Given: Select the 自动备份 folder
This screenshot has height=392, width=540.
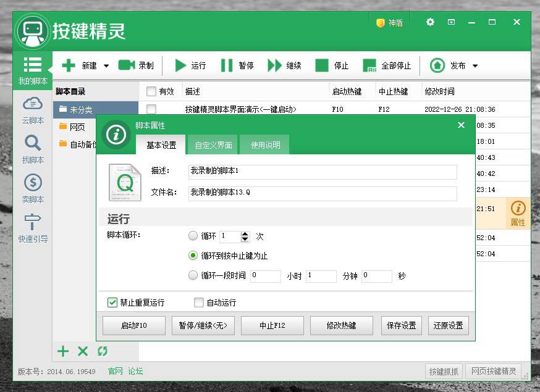Looking at the screenshot, I should click(x=77, y=144).
